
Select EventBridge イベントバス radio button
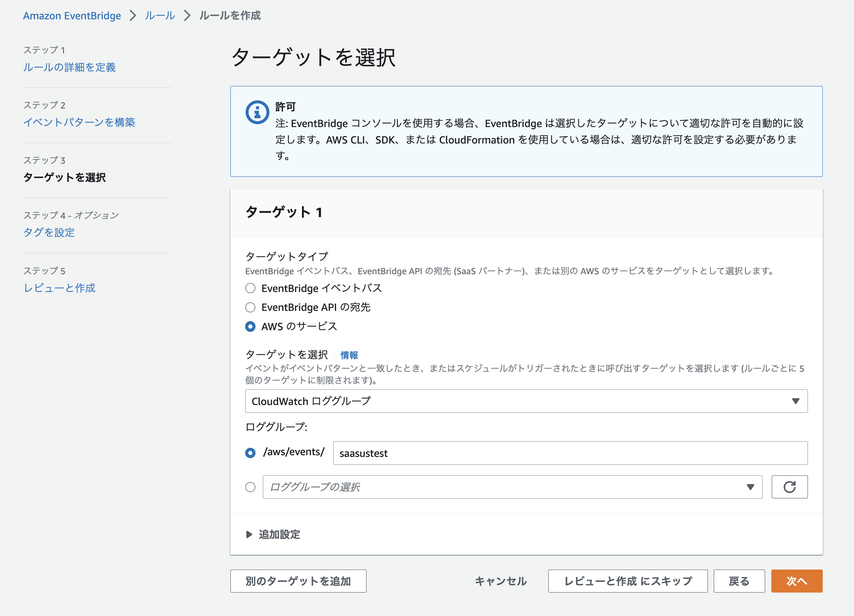(x=250, y=288)
